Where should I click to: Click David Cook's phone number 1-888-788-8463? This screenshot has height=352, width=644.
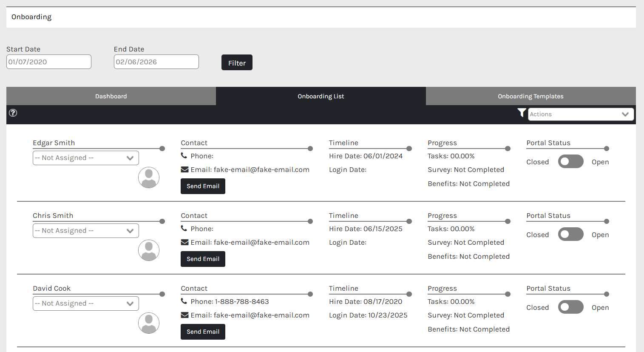tap(242, 301)
